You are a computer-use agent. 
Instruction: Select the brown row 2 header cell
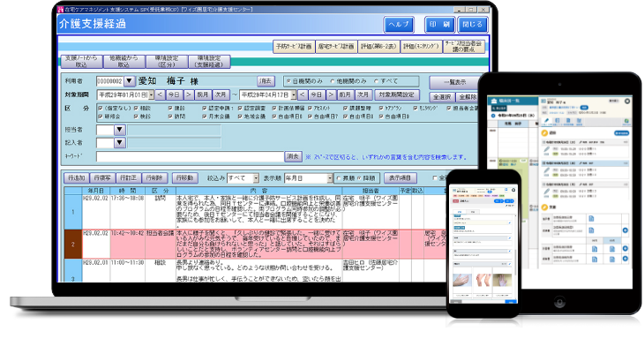[x=73, y=244]
